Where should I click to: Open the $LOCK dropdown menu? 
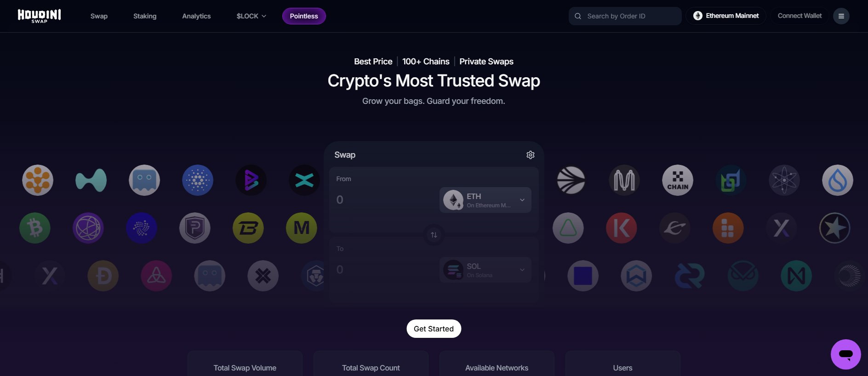coord(251,16)
